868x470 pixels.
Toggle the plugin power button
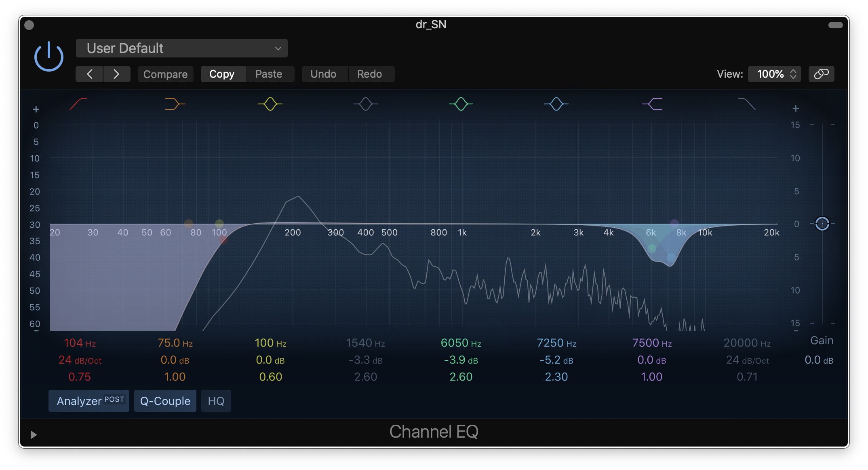click(x=49, y=57)
